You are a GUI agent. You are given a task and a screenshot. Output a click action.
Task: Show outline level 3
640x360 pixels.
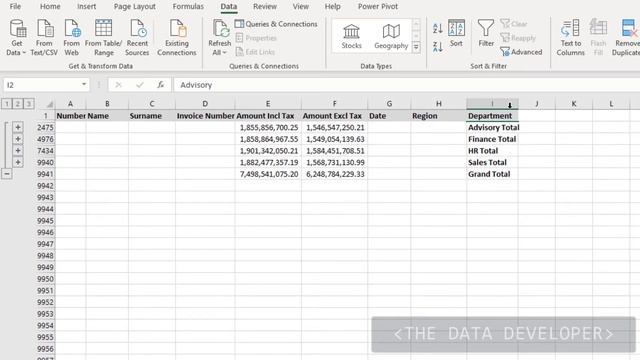tap(29, 104)
